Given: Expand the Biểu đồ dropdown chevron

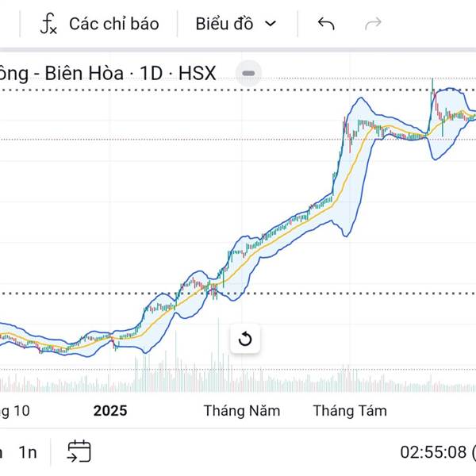Looking at the screenshot, I should (271, 24).
